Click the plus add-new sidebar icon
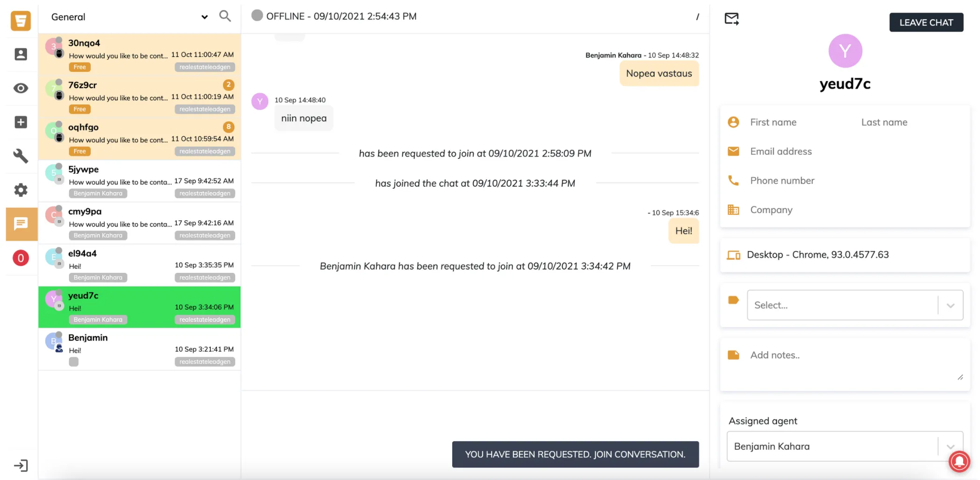980x480 pixels. tap(21, 122)
